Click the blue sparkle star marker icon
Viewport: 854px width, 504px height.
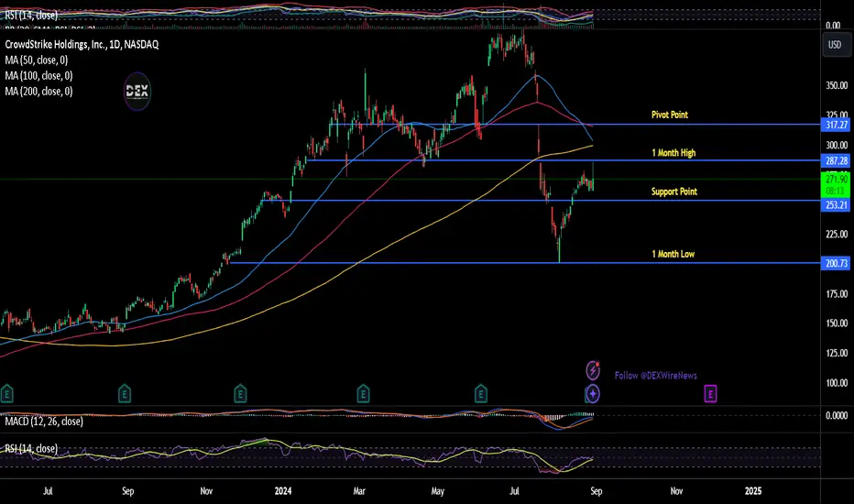[x=593, y=393]
